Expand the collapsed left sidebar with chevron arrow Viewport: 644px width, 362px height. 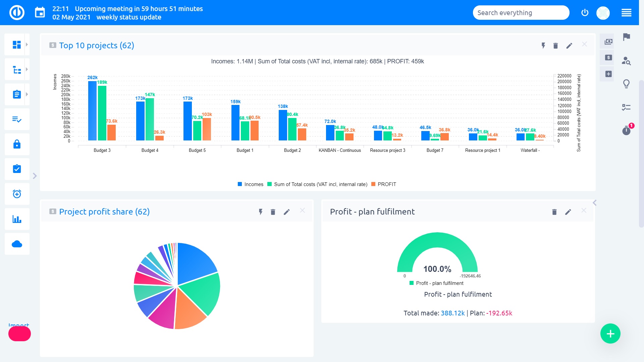pos(35,176)
